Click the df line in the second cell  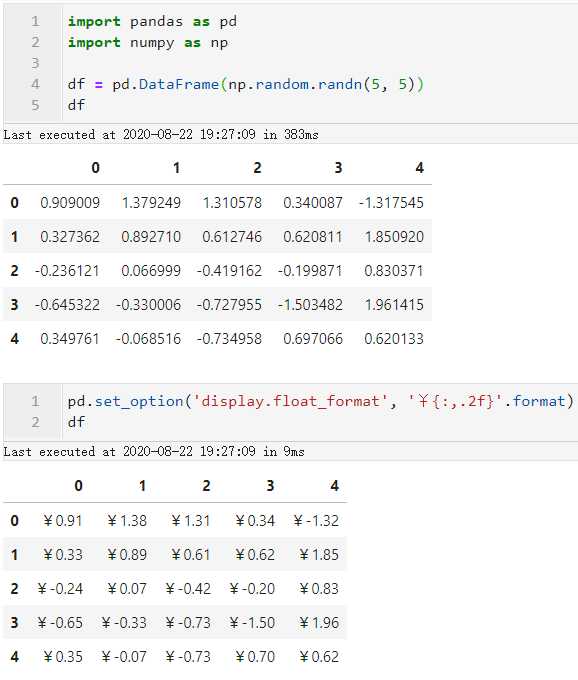(x=76, y=422)
